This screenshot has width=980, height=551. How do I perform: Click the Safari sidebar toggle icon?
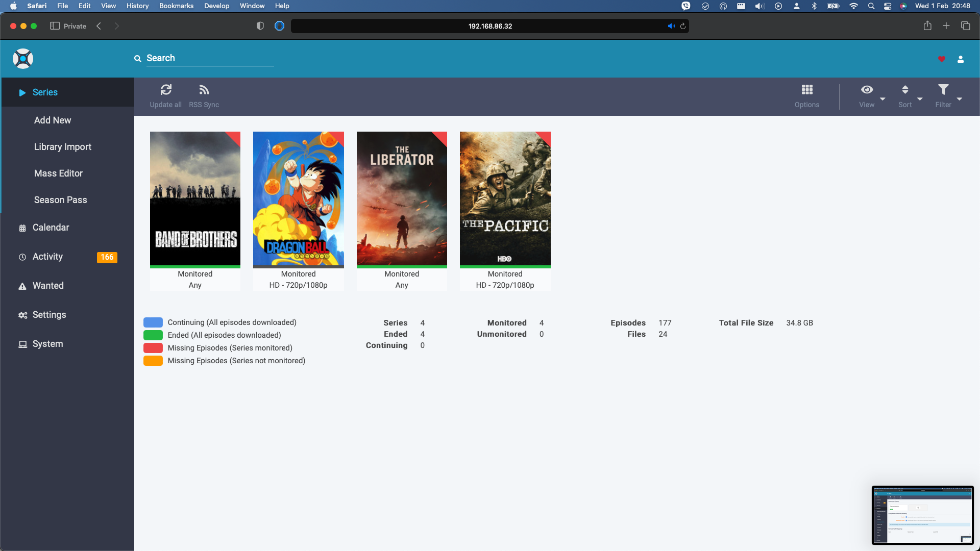55,26
